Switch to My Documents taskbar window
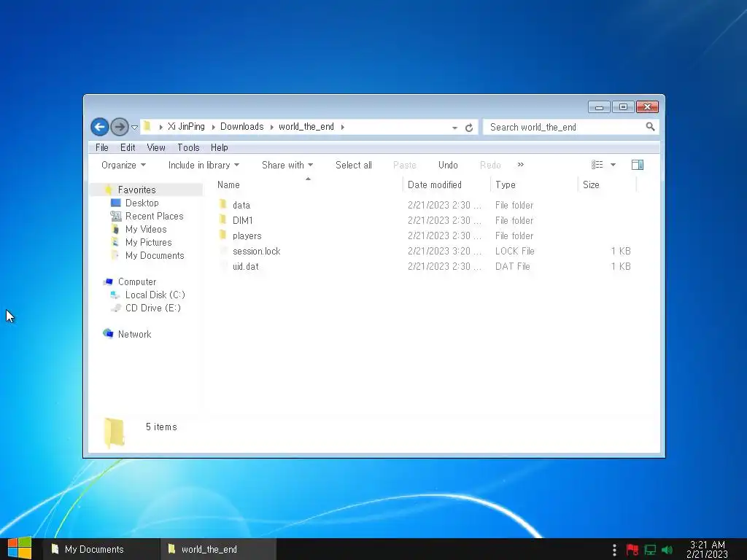Screen dimensions: 747x560 coord(101,549)
